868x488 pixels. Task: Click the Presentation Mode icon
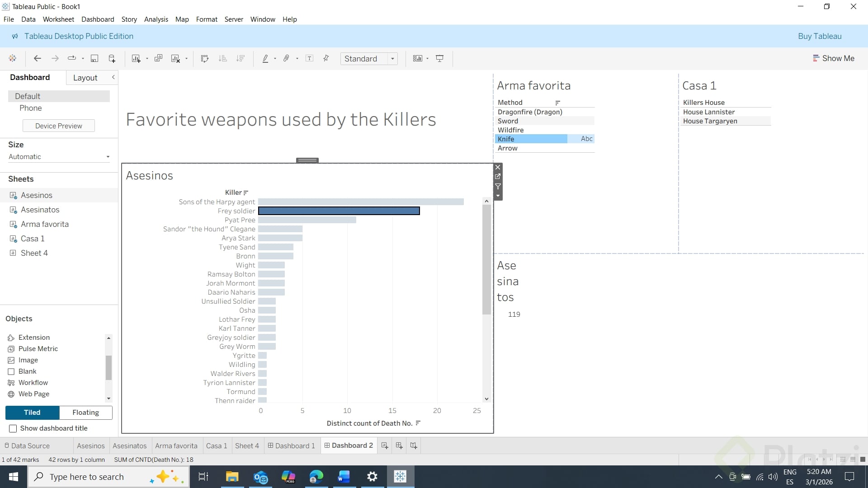tap(439, 58)
